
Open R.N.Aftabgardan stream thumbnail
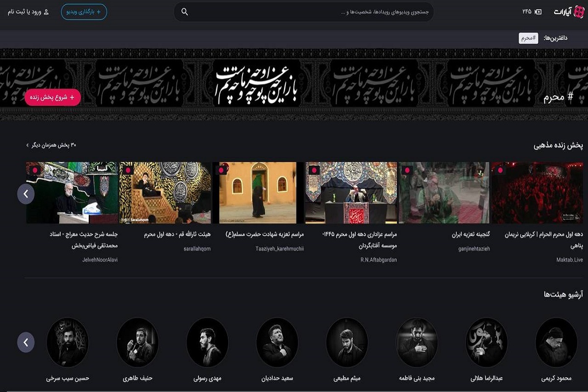point(351,193)
